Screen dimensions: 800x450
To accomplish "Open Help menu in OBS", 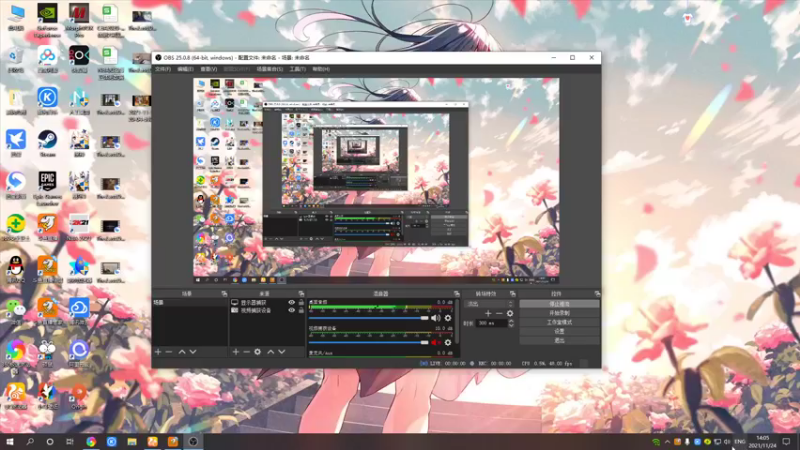I will (321, 69).
